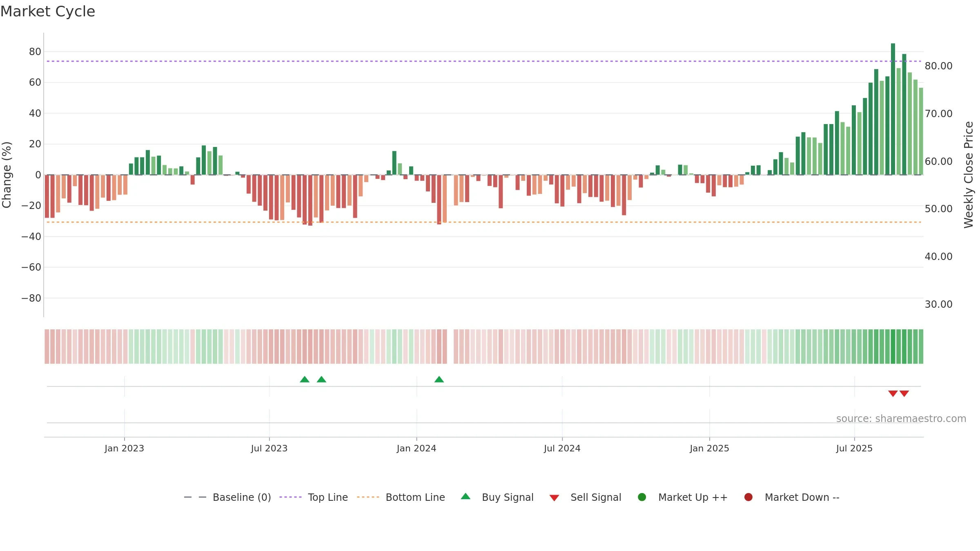Click the grey dashed Baseline legend swatch
This screenshot has height=551, width=980.
(x=195, y=497)
